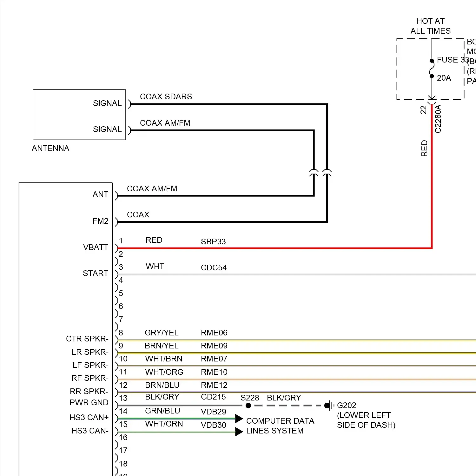The width and height of the screenshot is (476, 476).
Task: Click pin number 13 on the connector
Action: point(123,398)
